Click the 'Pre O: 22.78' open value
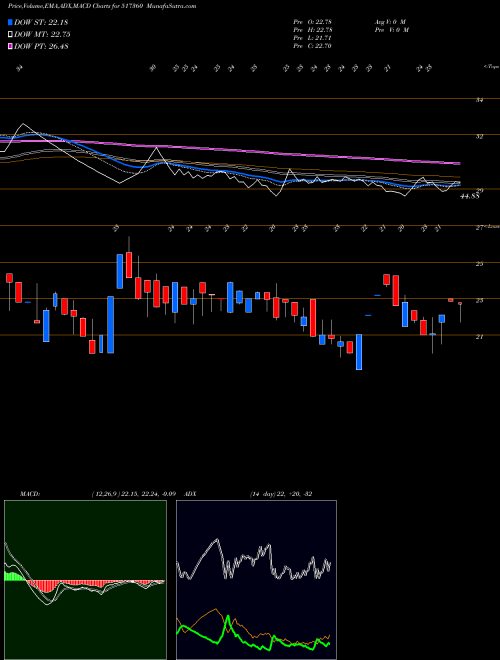This screenshot has height=660, width=500. click(x=313, y=22)
